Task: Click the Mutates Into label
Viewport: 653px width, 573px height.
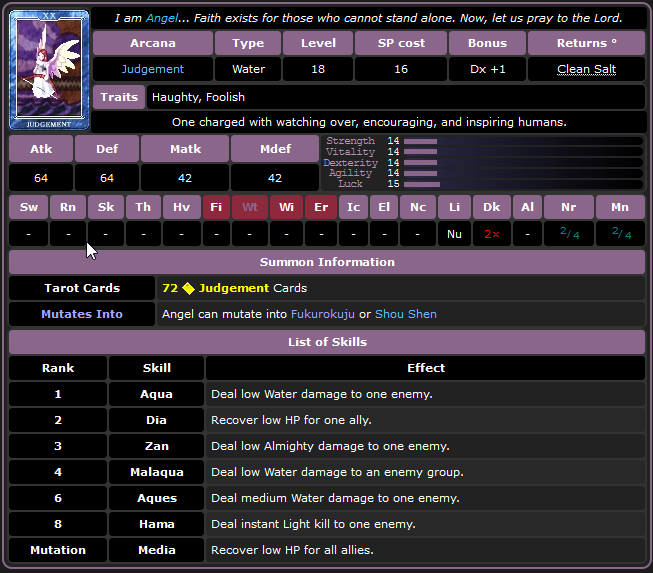Action: tap(82, 314)
